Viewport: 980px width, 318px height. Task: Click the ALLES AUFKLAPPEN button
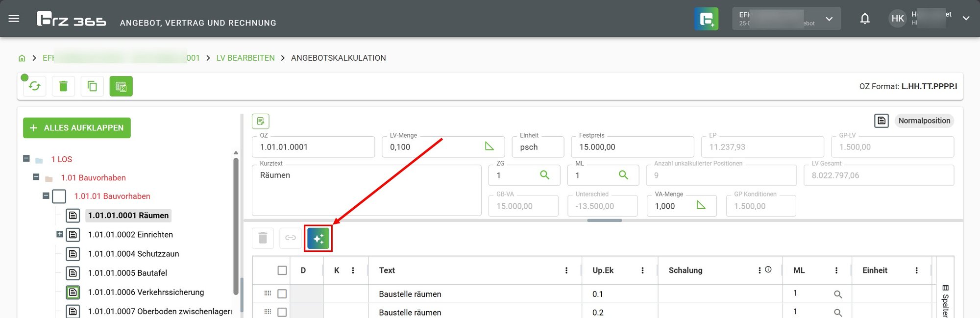(x=77, y=128)
